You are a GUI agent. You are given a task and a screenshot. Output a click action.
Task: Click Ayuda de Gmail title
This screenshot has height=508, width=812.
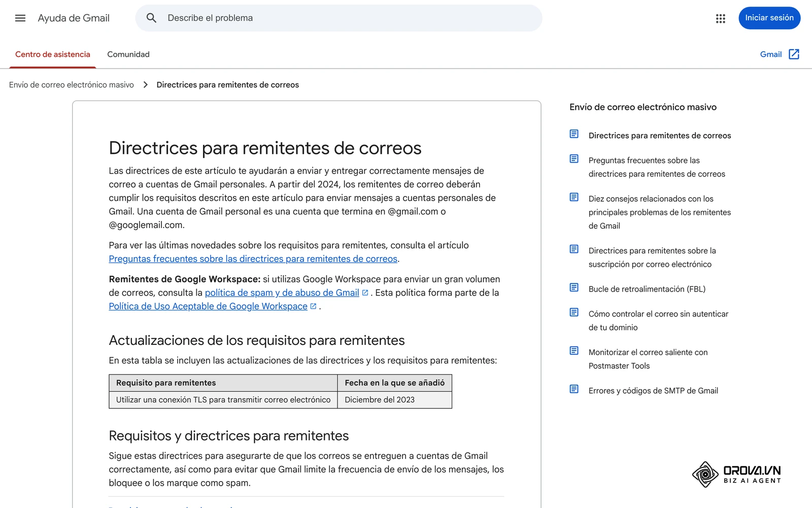pyautogui.click(x=74, y=18)
